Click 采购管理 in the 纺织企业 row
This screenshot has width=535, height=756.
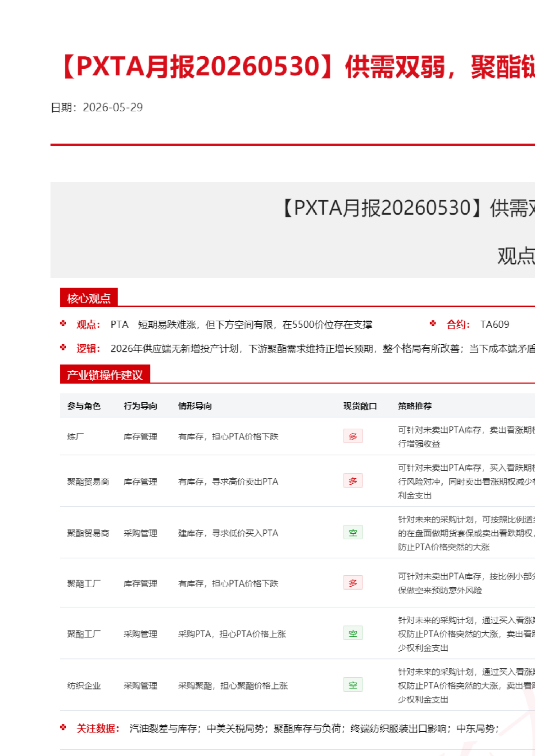click(x=141, y=686)
